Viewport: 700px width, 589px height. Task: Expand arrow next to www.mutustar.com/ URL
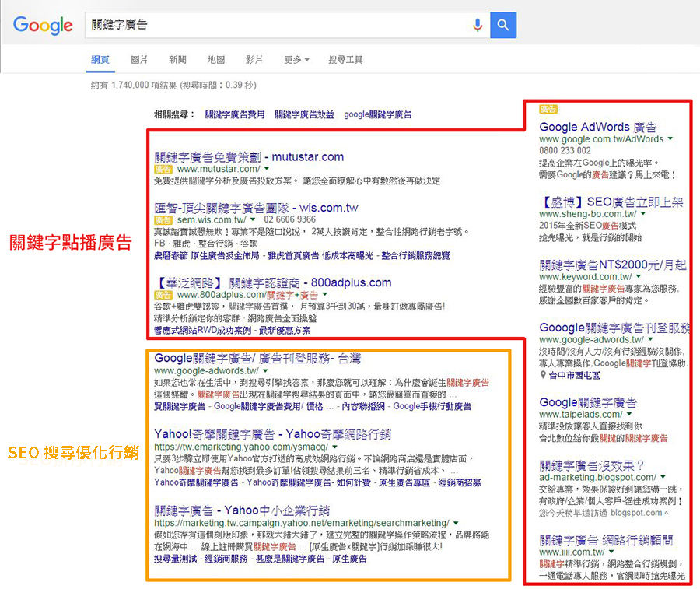coord(266,169)
